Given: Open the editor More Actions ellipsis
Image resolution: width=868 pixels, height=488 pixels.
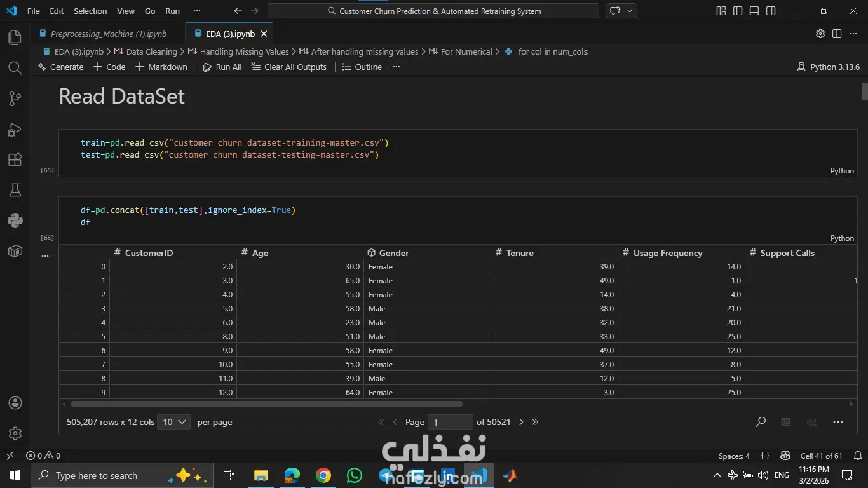Looking at the screenshot, I should tap(853, 34).
